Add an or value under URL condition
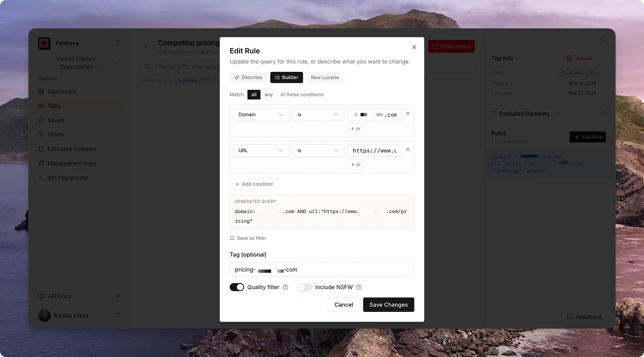The width and height of the screenshot is (644, 357). (x=356, y=165)
